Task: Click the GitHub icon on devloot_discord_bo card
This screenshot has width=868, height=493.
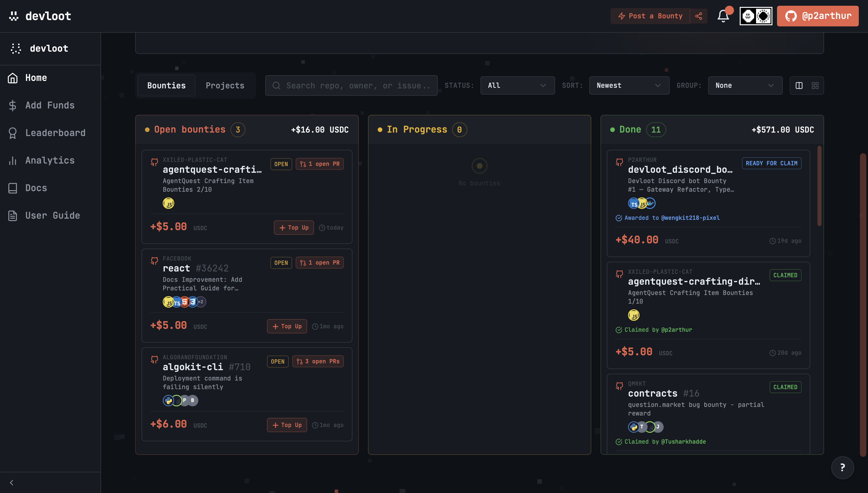Action: (x=619, y=162)
